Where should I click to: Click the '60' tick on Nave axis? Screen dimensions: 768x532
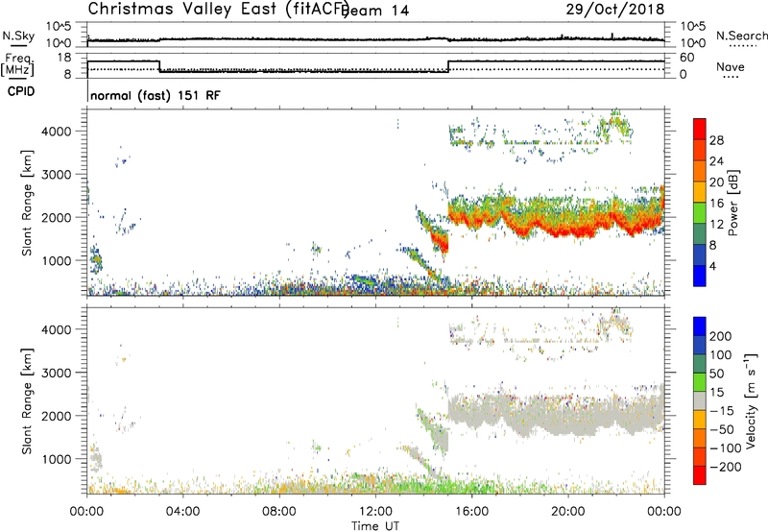pyautogui.click(x=687, y=58)
